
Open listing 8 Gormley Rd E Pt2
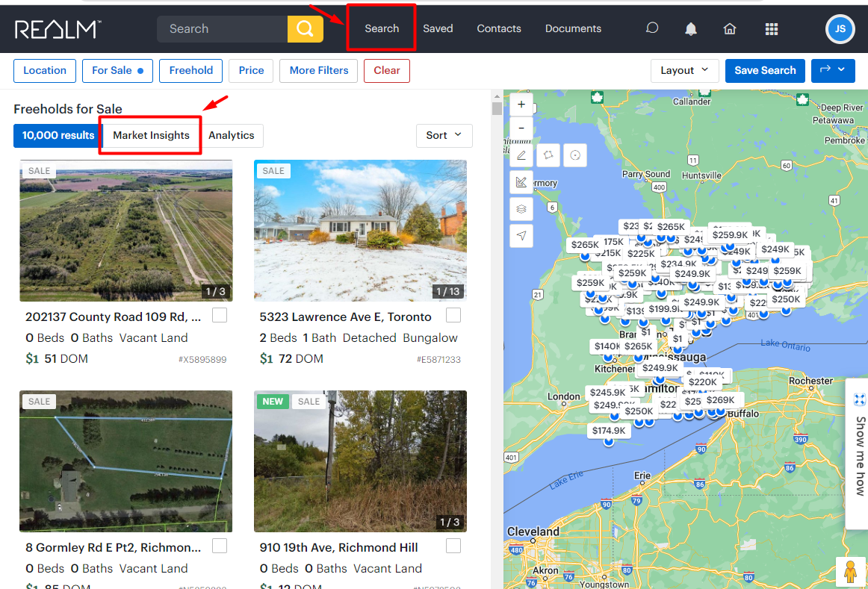[114, 547]
